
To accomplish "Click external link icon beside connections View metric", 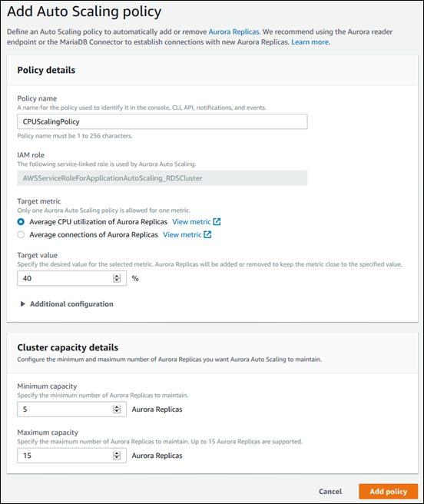I will pos(207,234).
